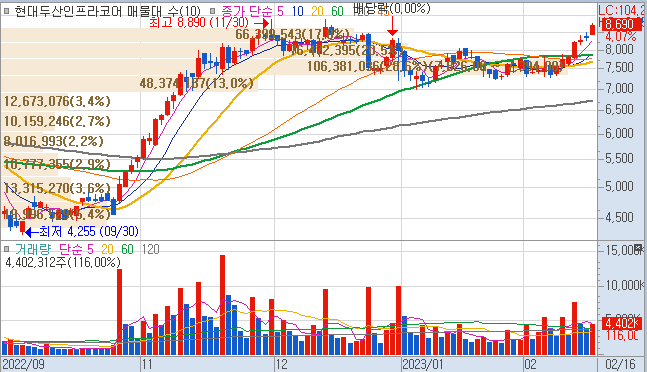Click the 10,159,246(2.7%) volume profile value
This screenshot has height=372, width=647.
click(57, 121)
